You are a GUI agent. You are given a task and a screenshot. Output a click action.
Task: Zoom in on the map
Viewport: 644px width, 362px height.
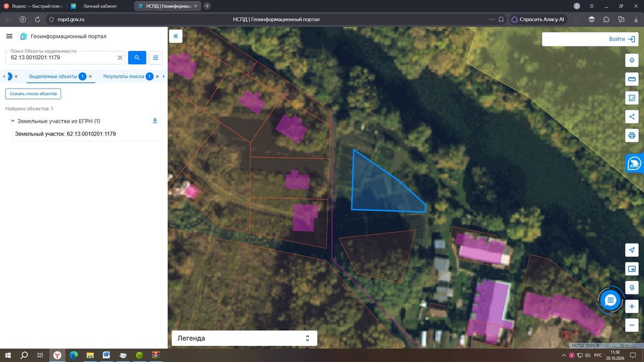[x=632, y=306]
